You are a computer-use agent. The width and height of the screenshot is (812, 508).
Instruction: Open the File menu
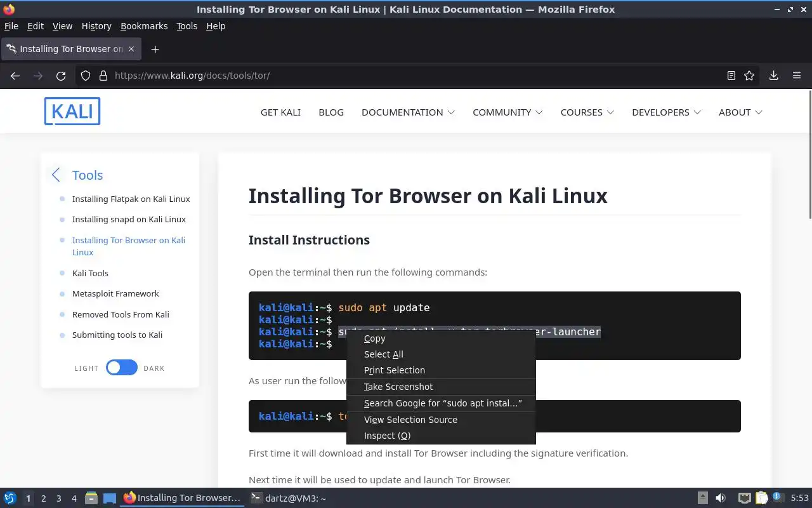coord(11,26)
